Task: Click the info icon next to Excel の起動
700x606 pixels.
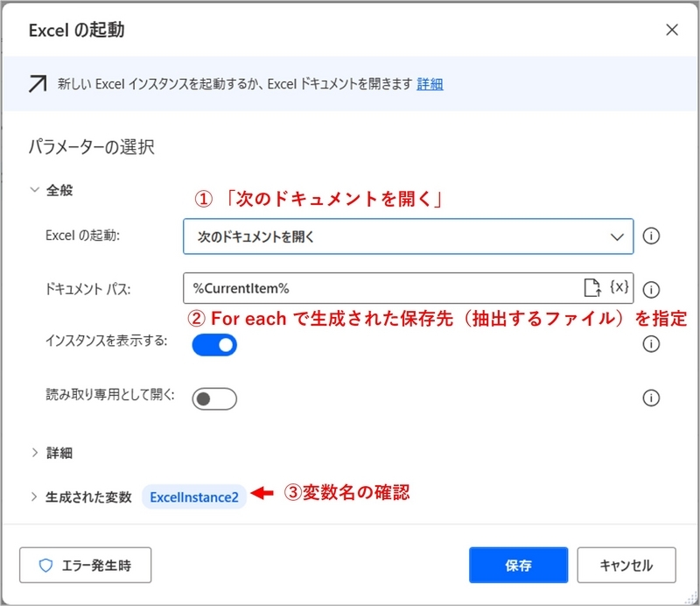Action: coord(651,235)
